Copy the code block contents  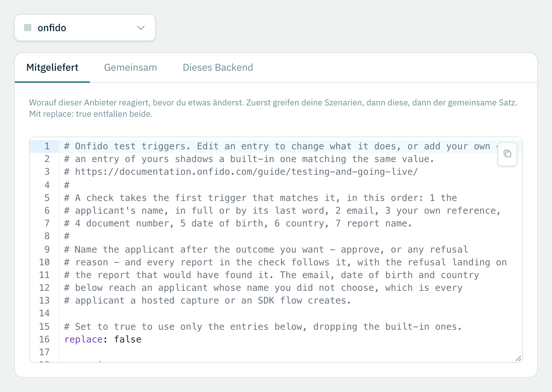pyautogui.click(x=507, y=154)
